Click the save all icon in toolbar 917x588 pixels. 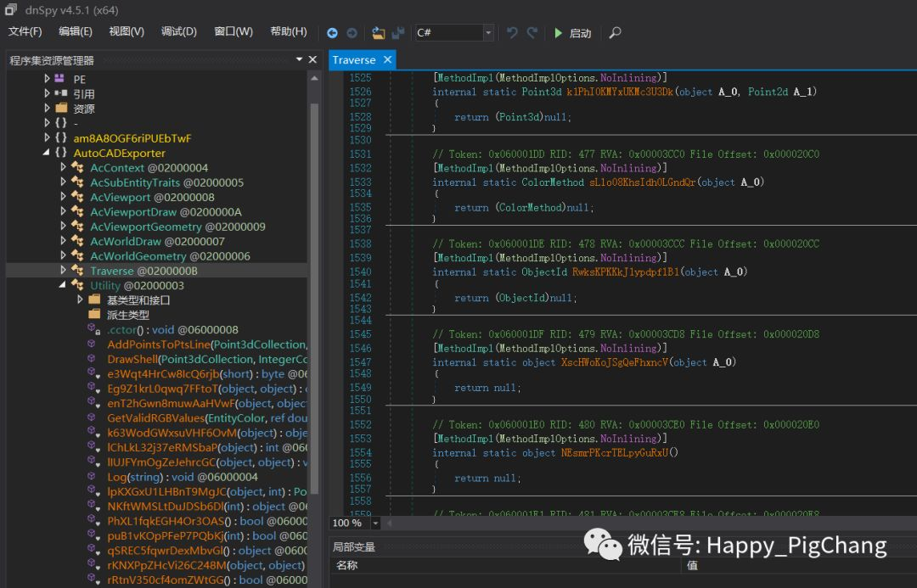tap(398, 33)
